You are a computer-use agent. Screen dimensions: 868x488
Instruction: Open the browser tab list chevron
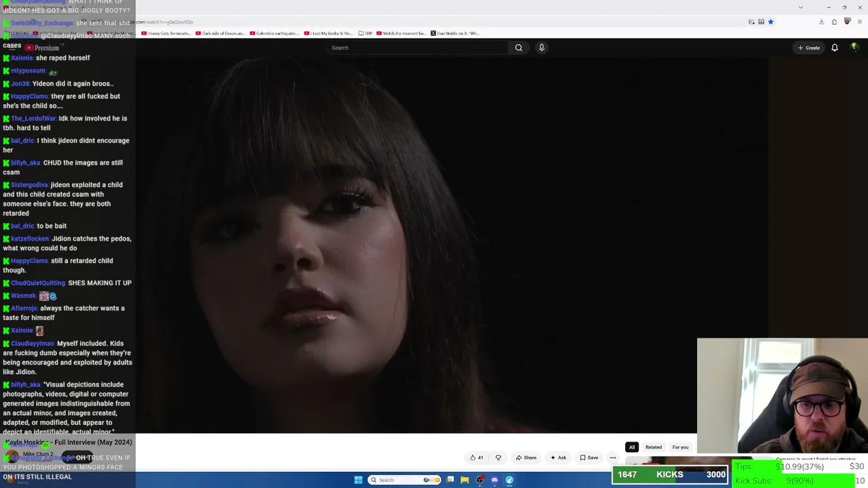(801, 7)
